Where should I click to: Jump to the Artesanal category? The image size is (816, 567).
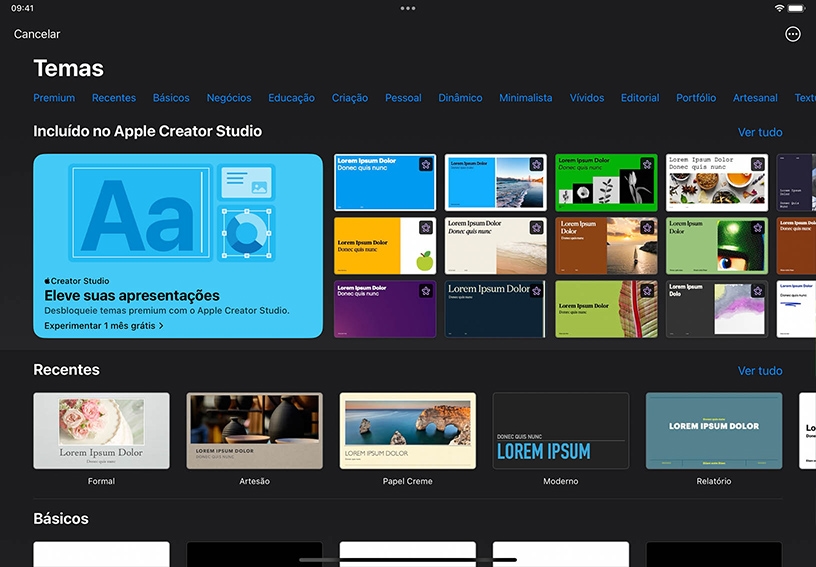tap(755, 98)
